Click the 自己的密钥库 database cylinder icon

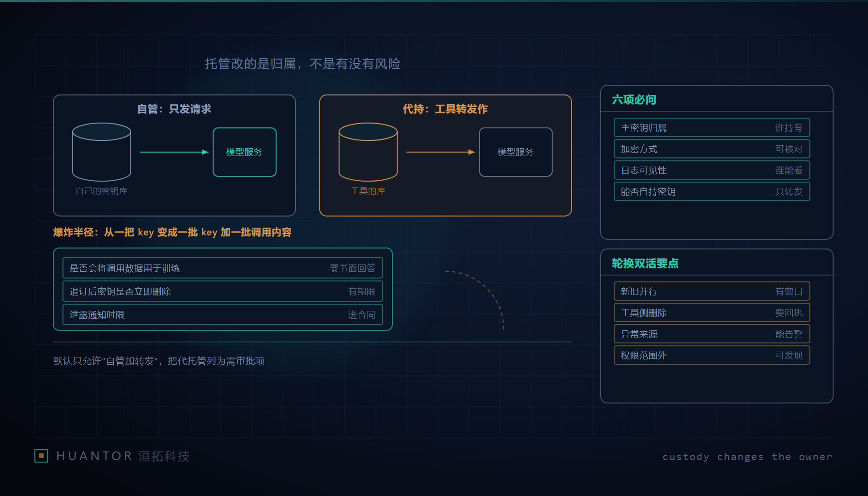point(102,152)
